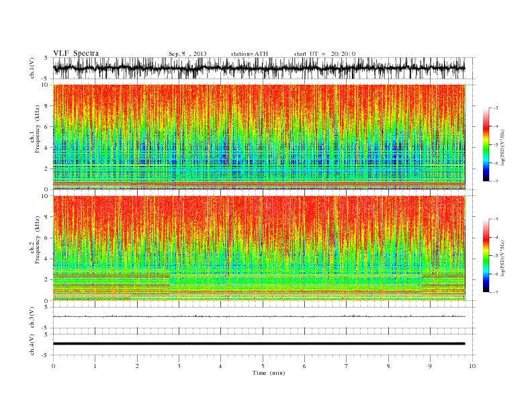
Task: Click the ch.2 spectrogram color scale bar
Action: (486, 255)
